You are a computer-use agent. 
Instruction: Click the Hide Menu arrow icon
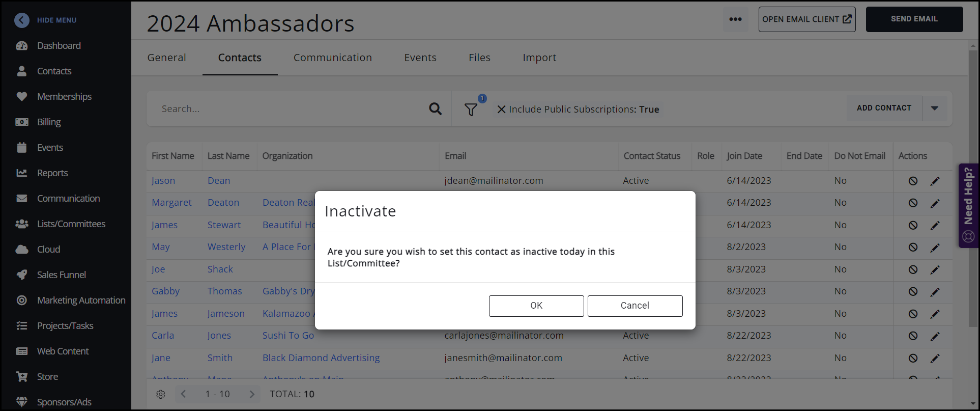pos(21,20)
